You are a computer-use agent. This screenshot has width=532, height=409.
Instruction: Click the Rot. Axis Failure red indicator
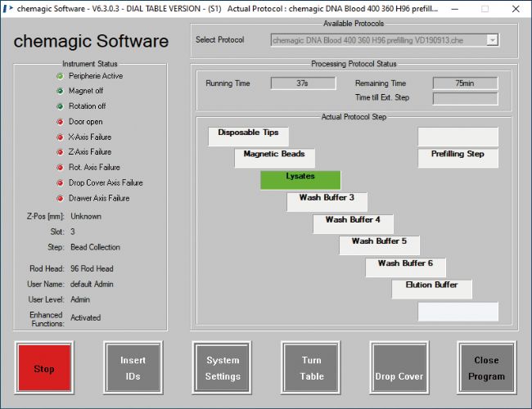click(x=60, y=167)
